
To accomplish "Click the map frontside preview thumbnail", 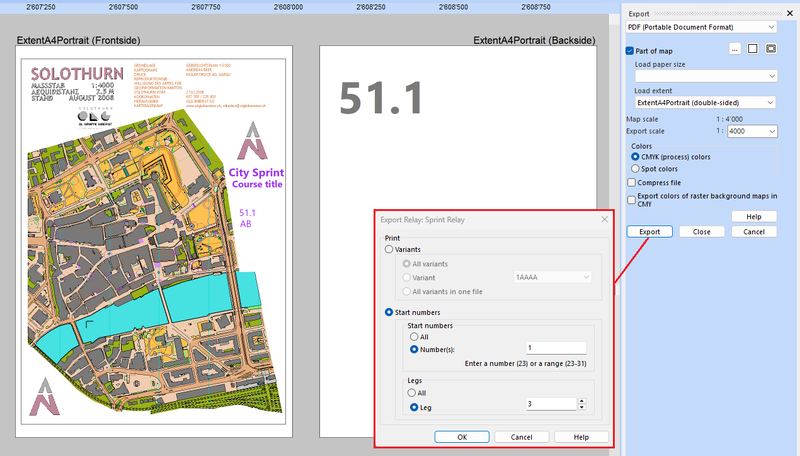I will [154, 241].
